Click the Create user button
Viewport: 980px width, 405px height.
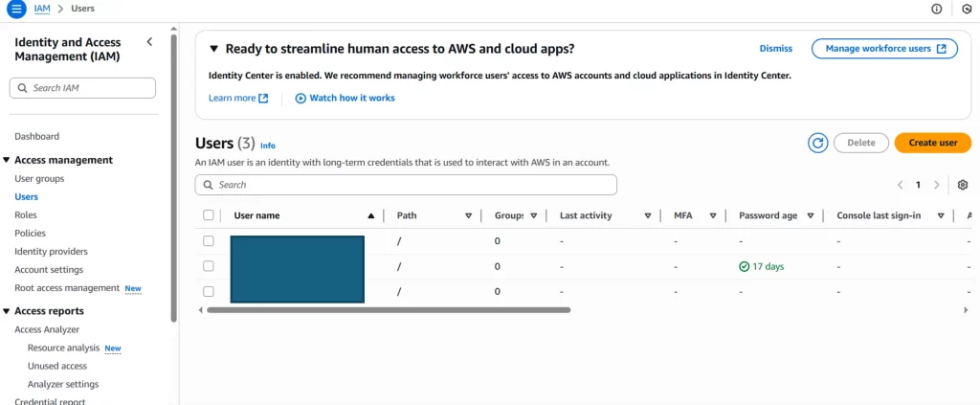point(933,143)
